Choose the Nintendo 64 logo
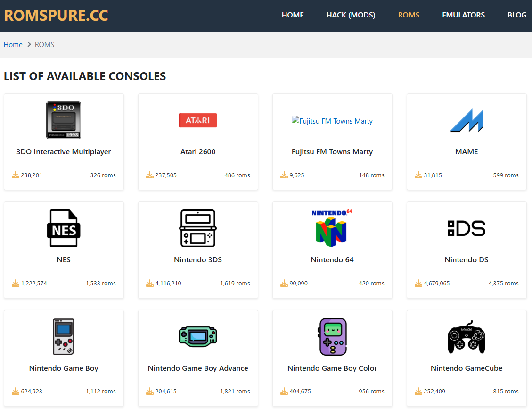The image size is (532, 417). click(x=332, y=228)
